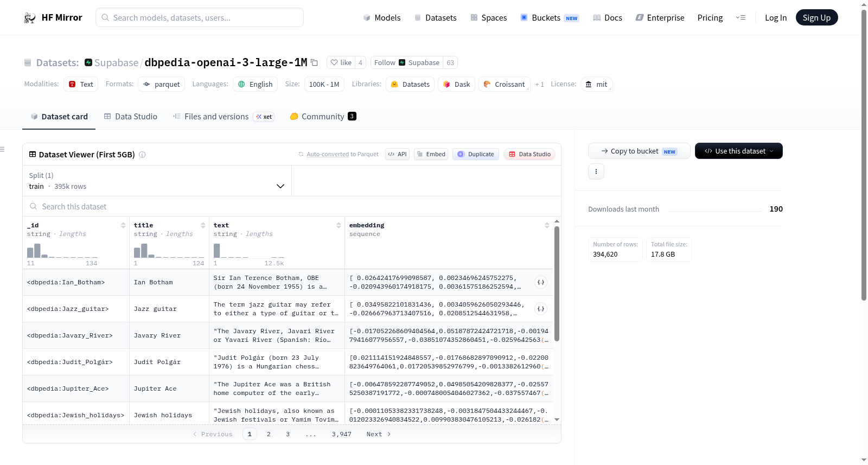The image size is (868, 465).
Task: Expand embedding JSON for Jazz guitar row
Action: [541, 309]
